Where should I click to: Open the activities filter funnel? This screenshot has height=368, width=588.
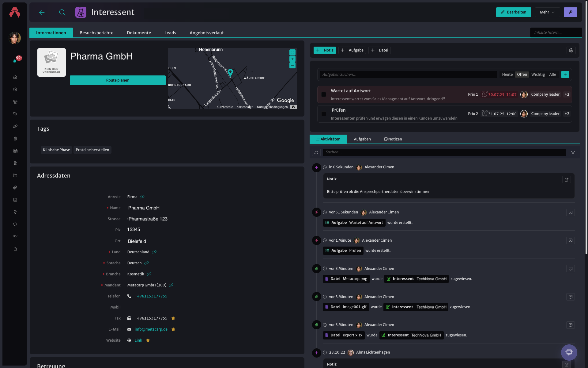click(x=573, y=152)
